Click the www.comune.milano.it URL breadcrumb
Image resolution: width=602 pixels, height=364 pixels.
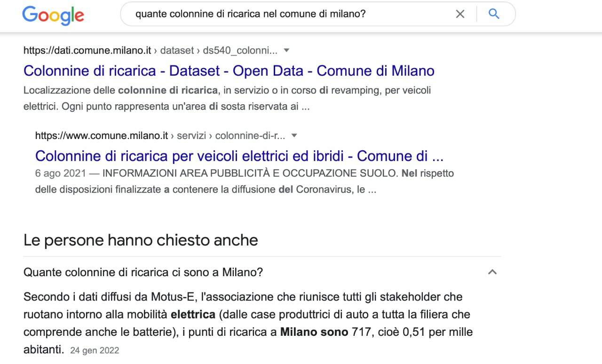[102, 136]
